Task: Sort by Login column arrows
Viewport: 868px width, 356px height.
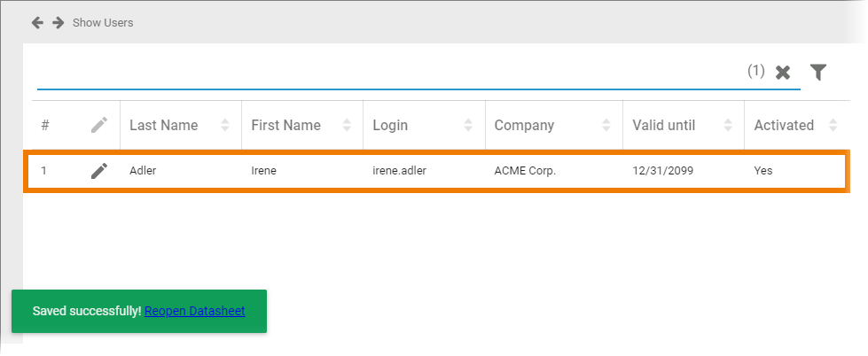Action: click(469, 126)
